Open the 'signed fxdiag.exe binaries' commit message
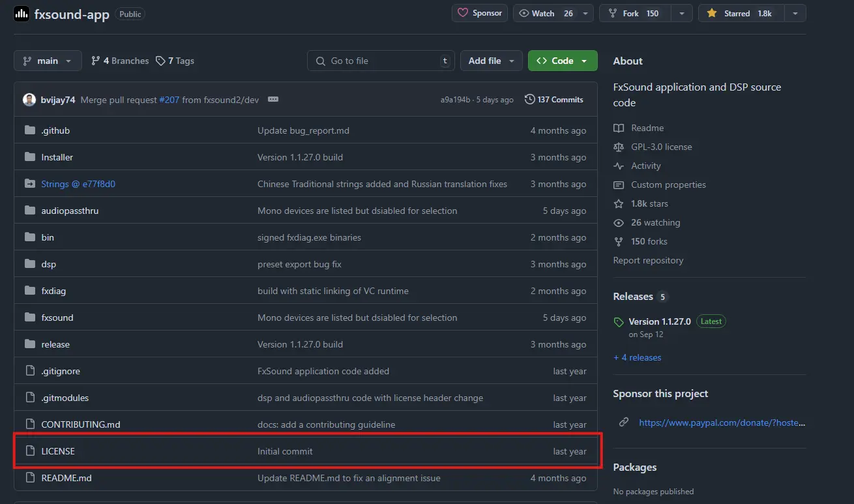 click(x=309, y=237)
